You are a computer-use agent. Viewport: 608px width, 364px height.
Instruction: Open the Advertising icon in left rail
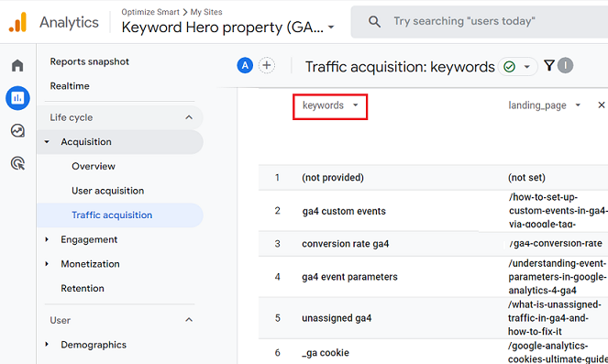pos(17,163)
